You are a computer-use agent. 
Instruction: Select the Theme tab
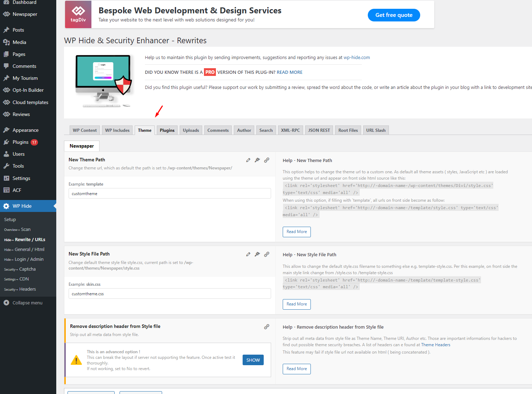click(145, 130)
